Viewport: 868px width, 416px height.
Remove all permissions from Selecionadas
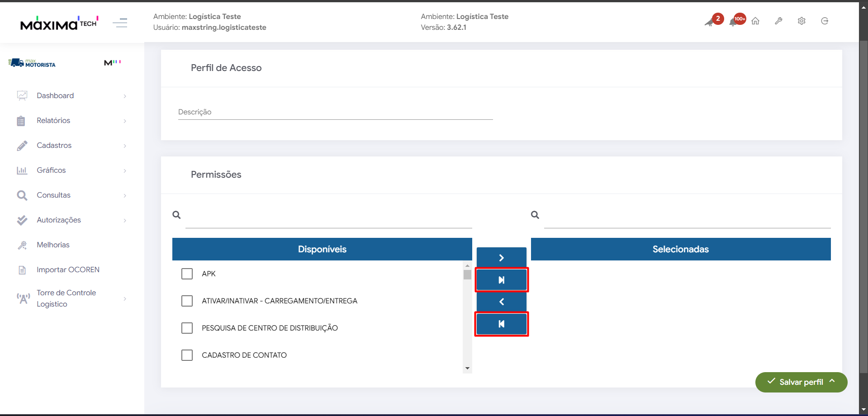point(501,324)
